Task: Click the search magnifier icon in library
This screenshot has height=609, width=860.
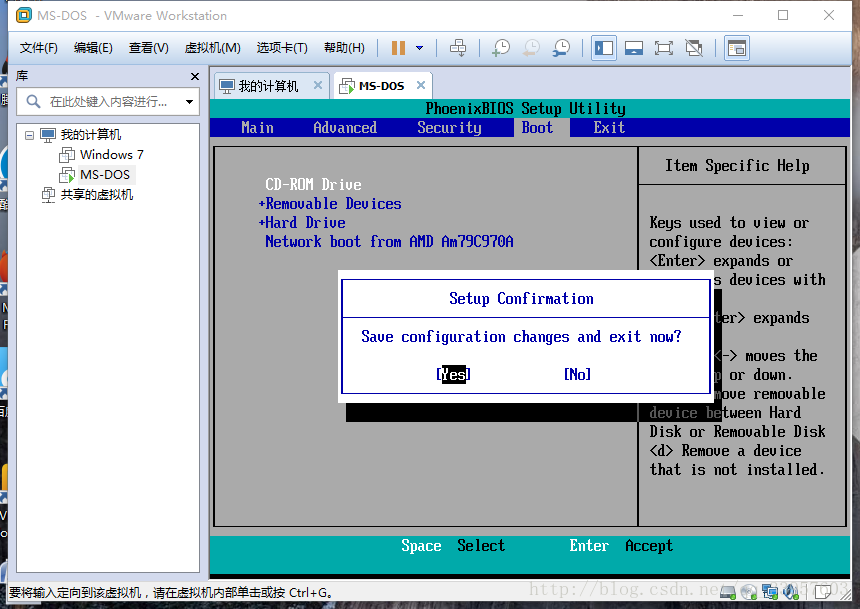Action: point(33,102)
